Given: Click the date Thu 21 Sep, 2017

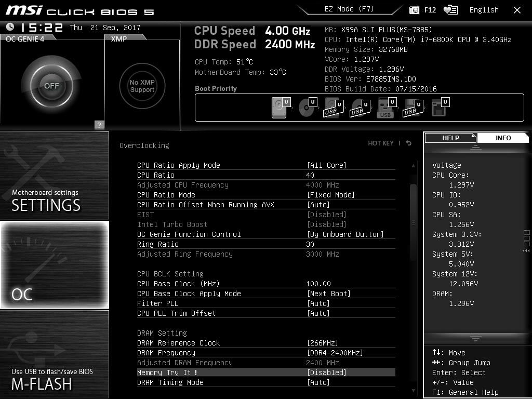Looking at the screenshot, I should [105, 28].
